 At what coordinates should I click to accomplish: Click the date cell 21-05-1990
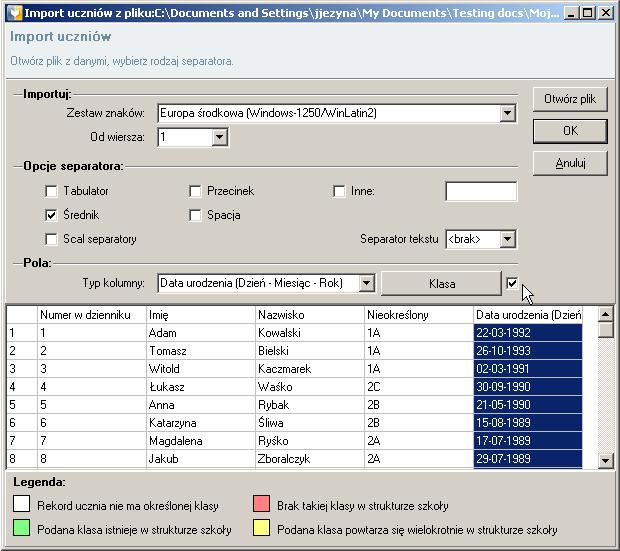(528, 405)
